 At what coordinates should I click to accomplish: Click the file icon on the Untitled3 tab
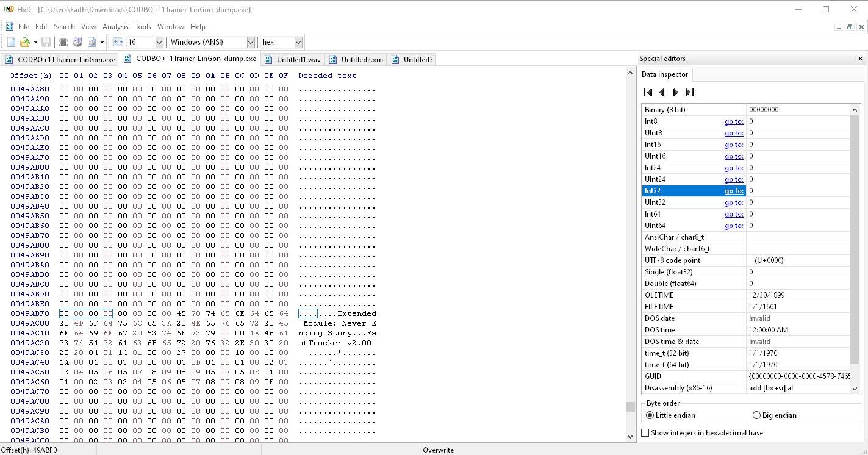(x=395, y=60)
